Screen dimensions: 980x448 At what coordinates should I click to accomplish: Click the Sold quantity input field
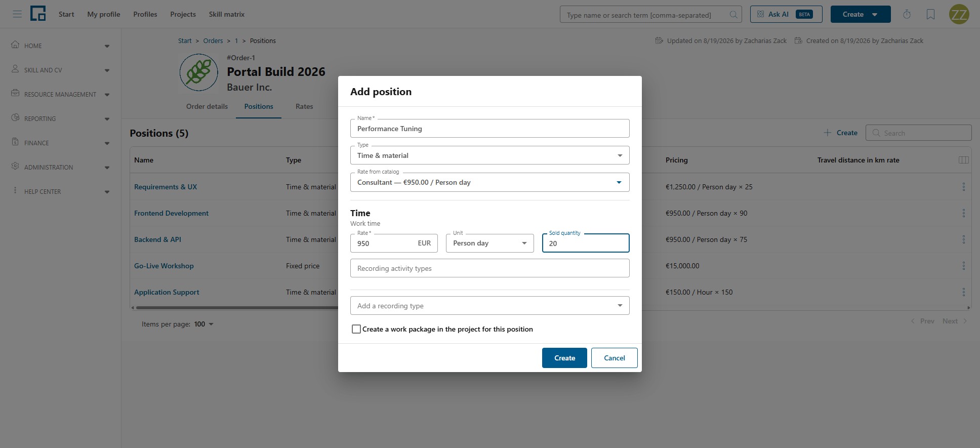586,243
